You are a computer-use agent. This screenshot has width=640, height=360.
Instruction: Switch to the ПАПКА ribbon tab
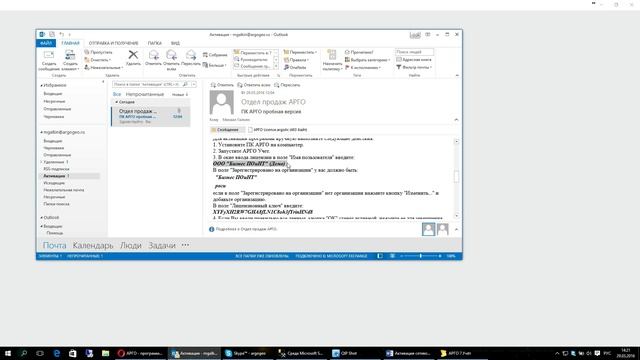[155, 43]
